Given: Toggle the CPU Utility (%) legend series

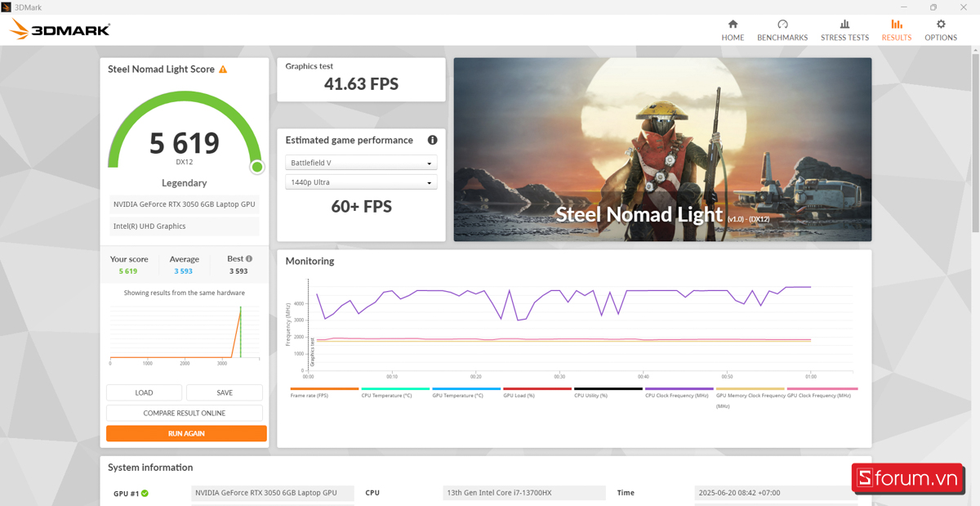Looking at the screenshot, I should 608,392.
